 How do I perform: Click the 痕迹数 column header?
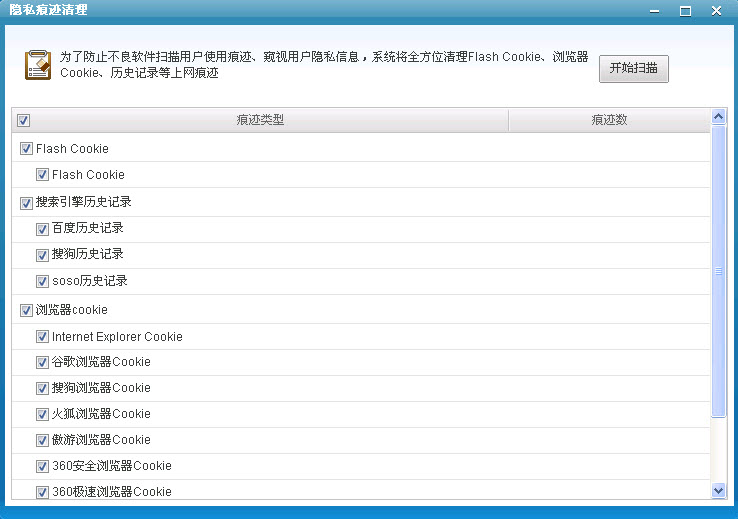[x=608, y=120]
